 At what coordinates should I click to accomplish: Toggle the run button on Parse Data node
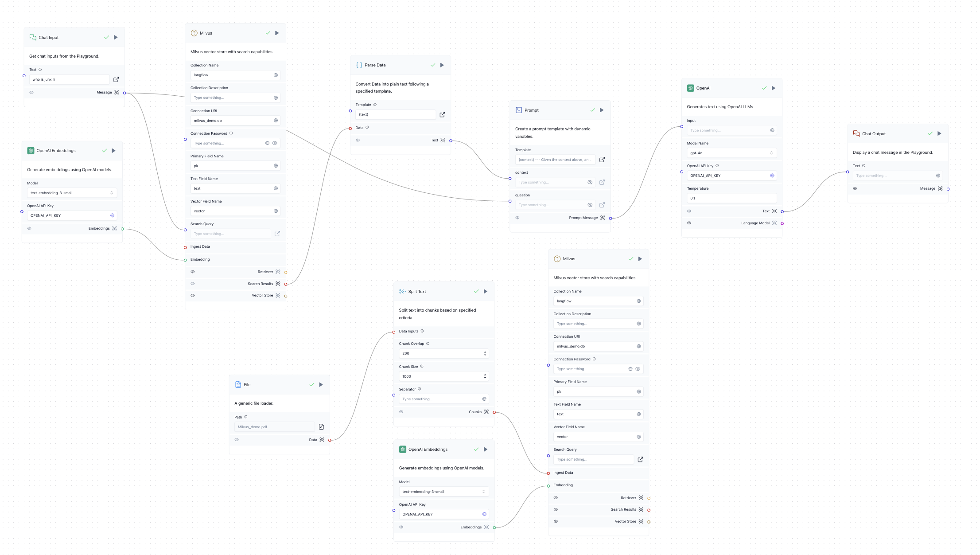click(x=442, y=65)
